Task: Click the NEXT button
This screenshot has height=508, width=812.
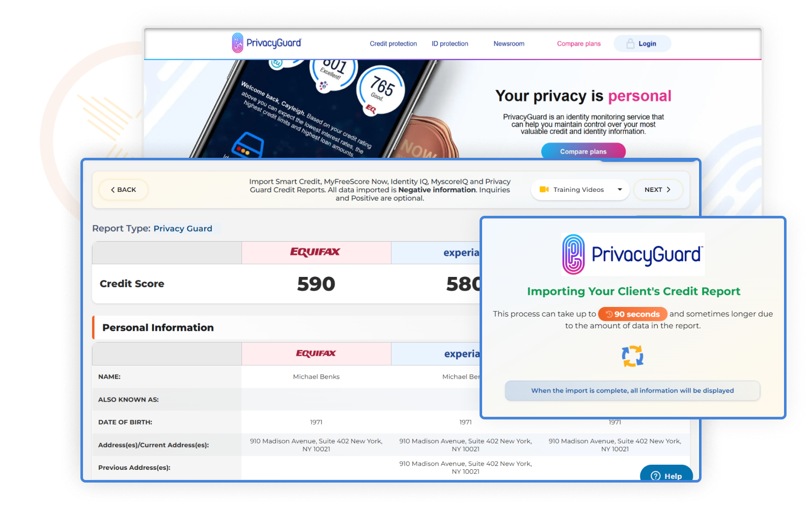Action: coord(657,189)
